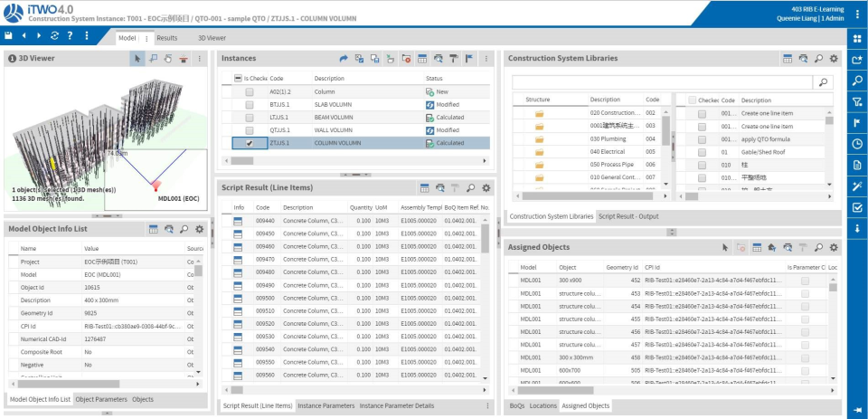Open the Instance Parameters tab
Viewport: 868px width, 419px height.
coord(325,405)
